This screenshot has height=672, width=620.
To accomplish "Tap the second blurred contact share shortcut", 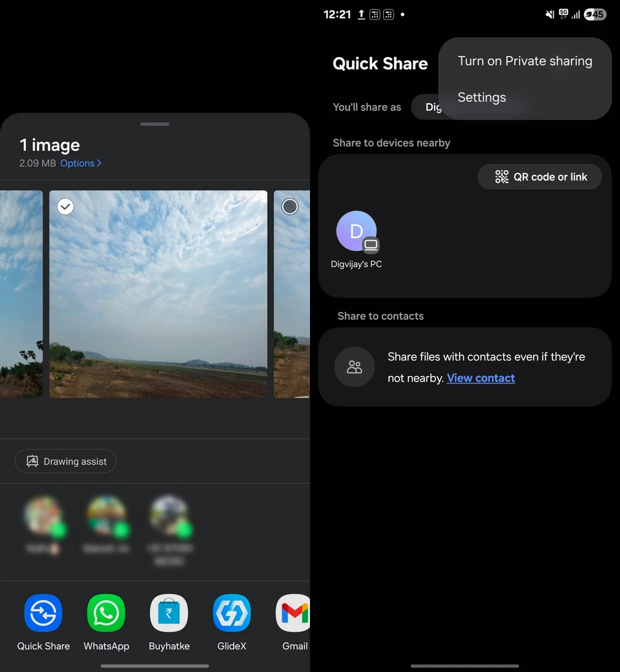I will pos(106,515).
